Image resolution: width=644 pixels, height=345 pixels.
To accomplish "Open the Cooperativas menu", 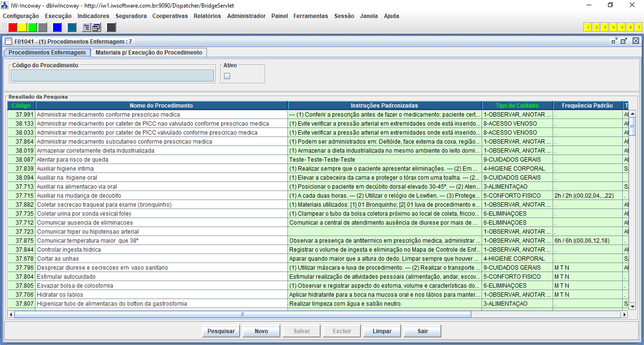I will [170, 16].
